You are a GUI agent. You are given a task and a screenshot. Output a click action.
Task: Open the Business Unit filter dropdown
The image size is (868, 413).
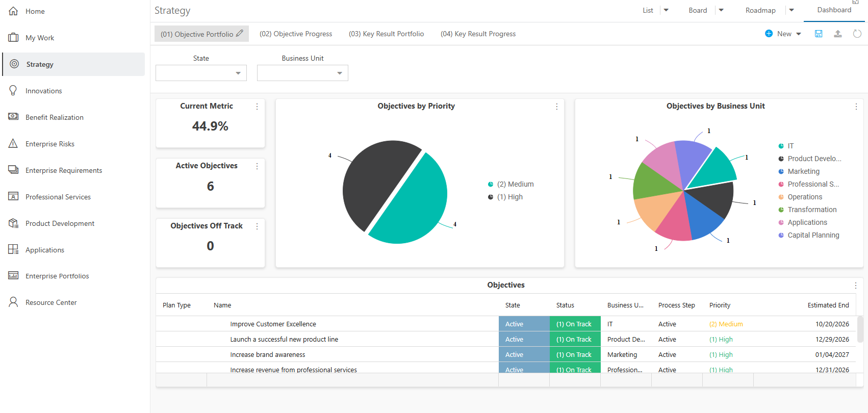302,73
